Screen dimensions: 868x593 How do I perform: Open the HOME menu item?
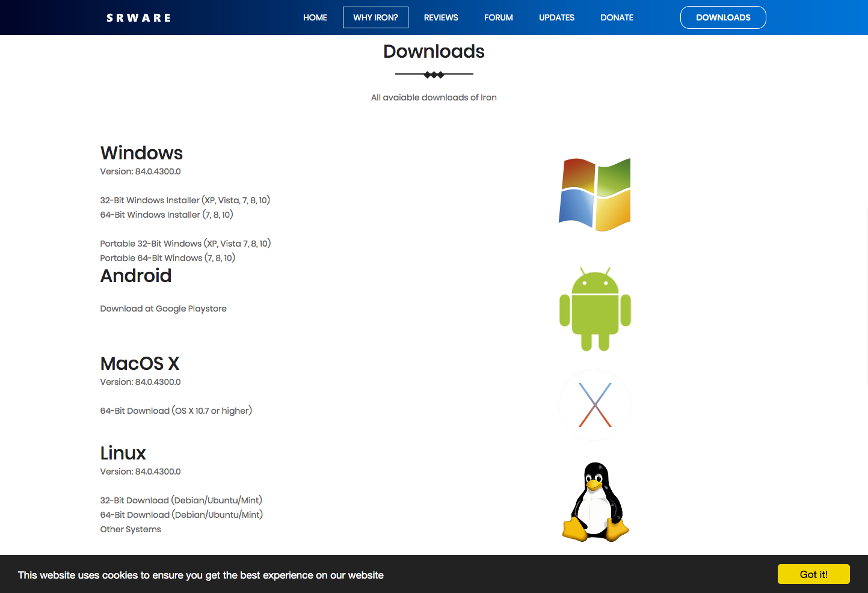tap(315, 17)
